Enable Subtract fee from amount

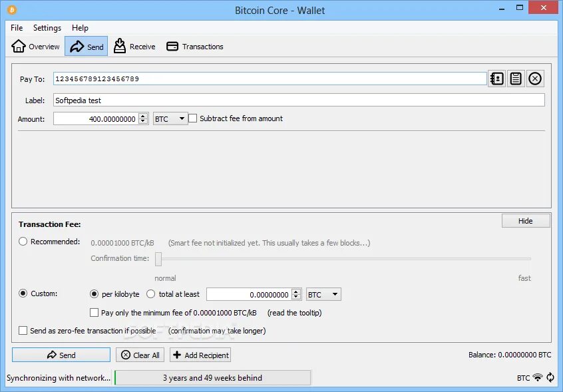tap(193, 118)
